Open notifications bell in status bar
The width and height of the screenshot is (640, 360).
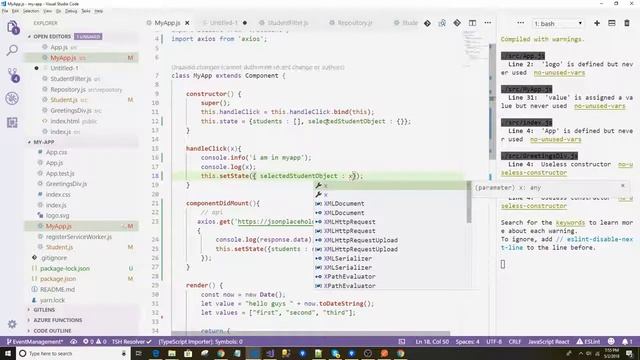[627, 342]
